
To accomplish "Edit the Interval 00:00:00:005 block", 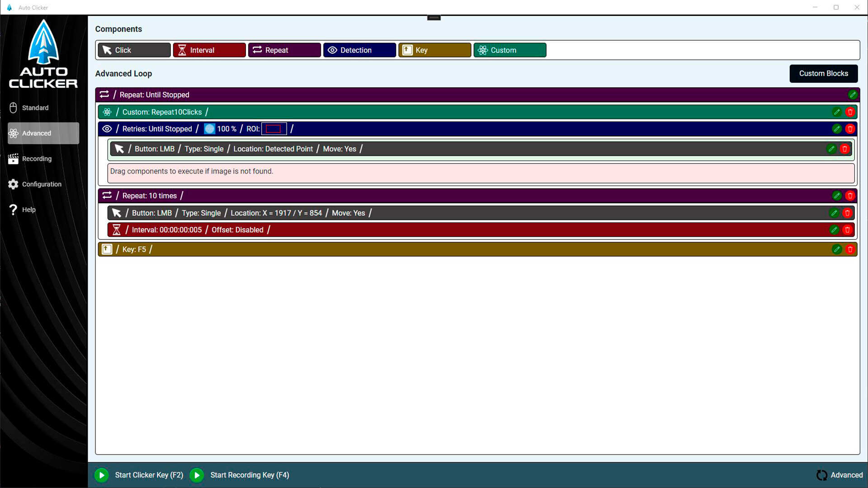I will (834, 230).
